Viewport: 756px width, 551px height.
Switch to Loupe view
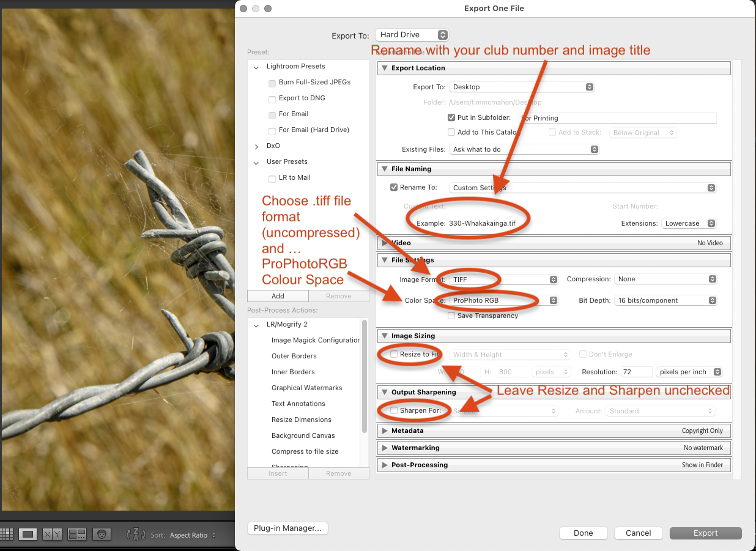click(28, 534)
